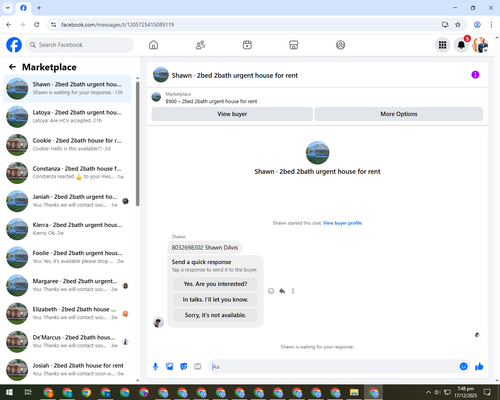Click the large listing photo in chat
500x400 pixels.
pos(317,153)
